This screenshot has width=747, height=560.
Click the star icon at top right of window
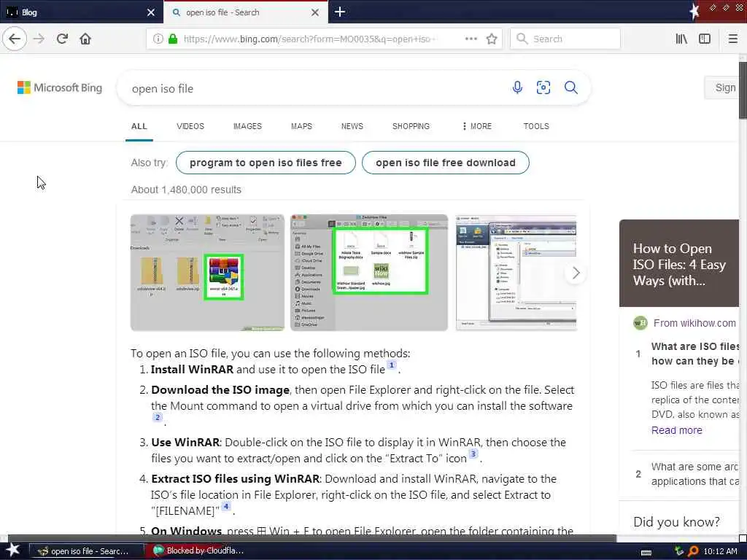[x=694, y=11]
